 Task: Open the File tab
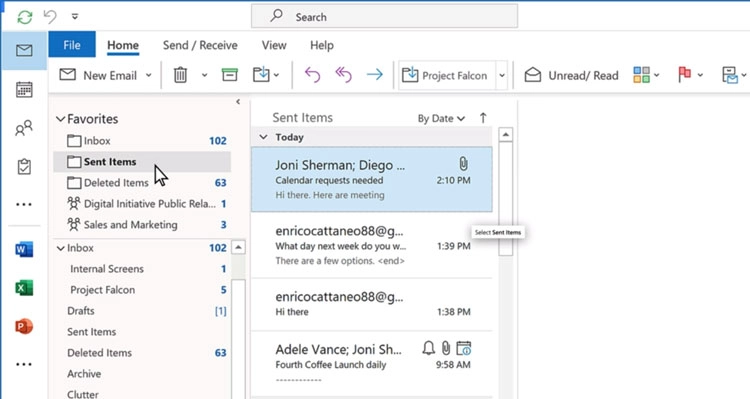pyautogui.click(x=72, y=45)
